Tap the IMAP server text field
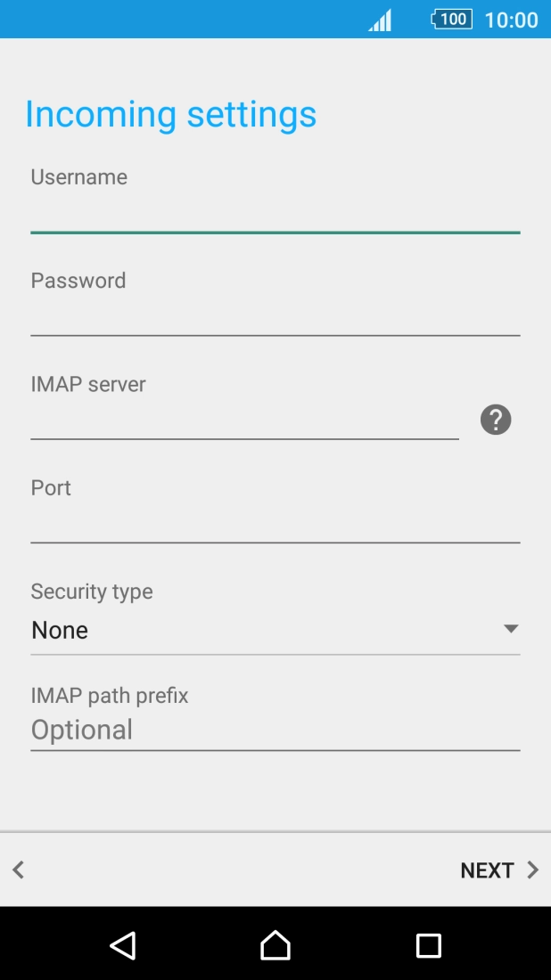 click(x=244, y=421)
